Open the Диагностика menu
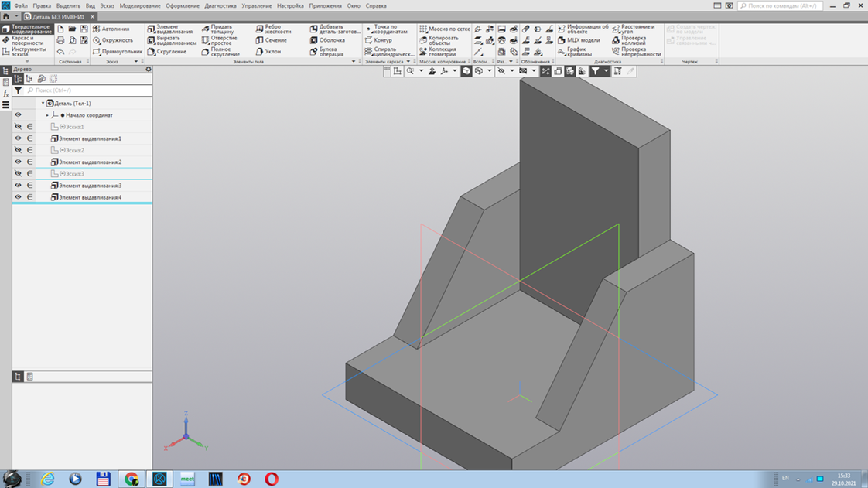 pyautogui.click(x=220, y=5)
